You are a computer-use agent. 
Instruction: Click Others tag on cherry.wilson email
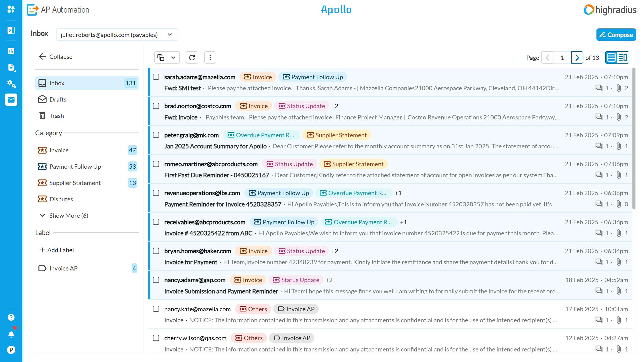point(249,338)
